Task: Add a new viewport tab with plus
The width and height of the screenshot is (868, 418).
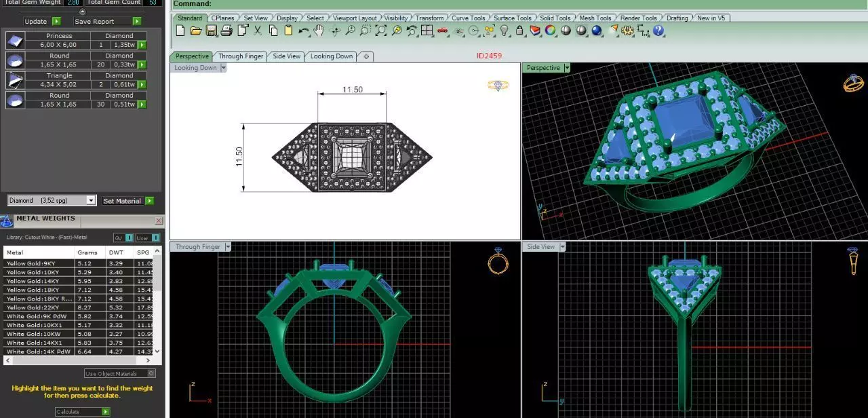Action: (366, 56)
